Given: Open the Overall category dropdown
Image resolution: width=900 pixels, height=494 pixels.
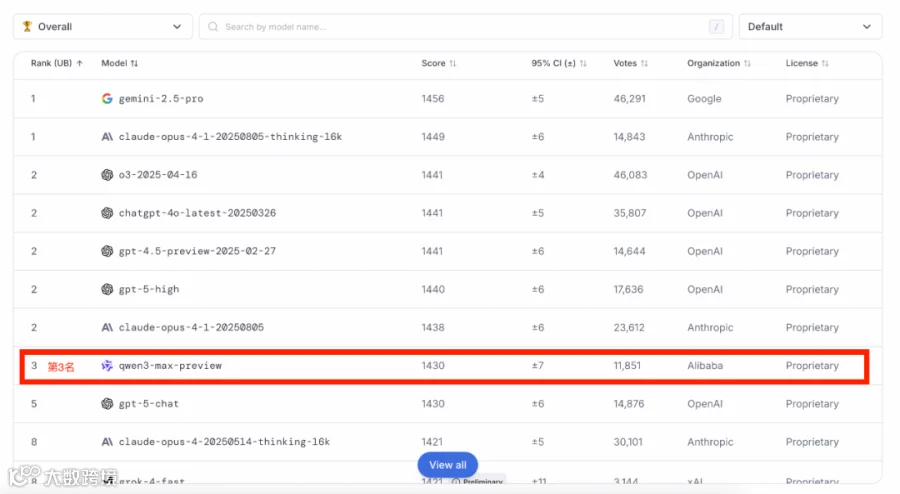Looking at the screenshot, I should click(103, 26).
